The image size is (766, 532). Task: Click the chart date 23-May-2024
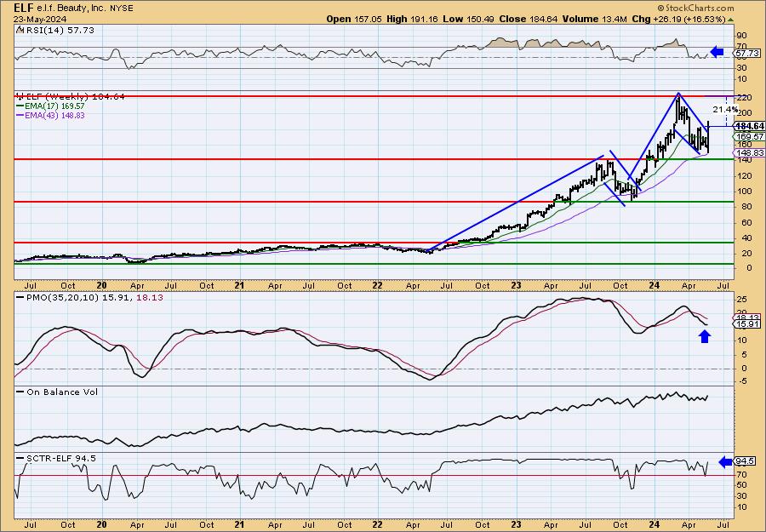click(40, 19)
